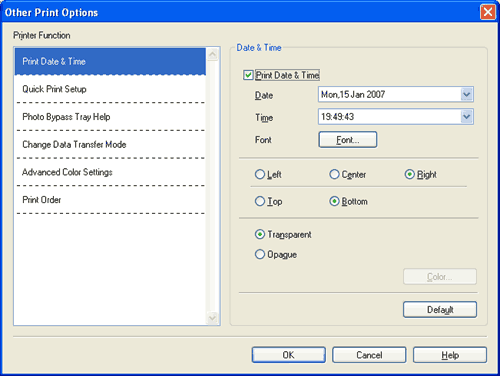This screenshot has width=500, height=376.
Task: Uncheck the Print Date & Time checkbox
Action: pos(248,75)
